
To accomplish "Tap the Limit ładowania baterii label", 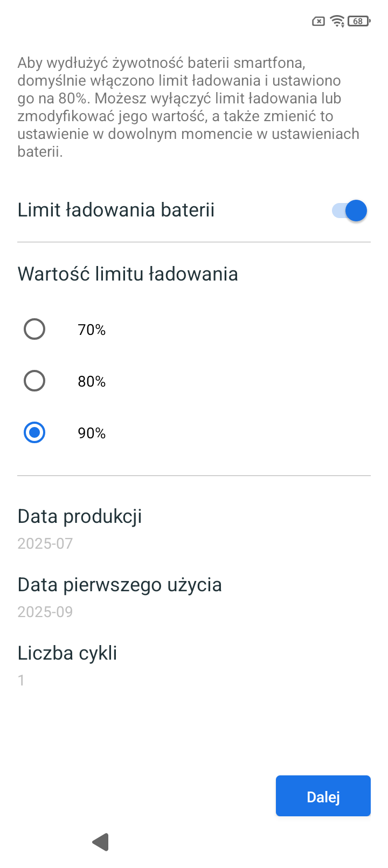I will point(116,210).
